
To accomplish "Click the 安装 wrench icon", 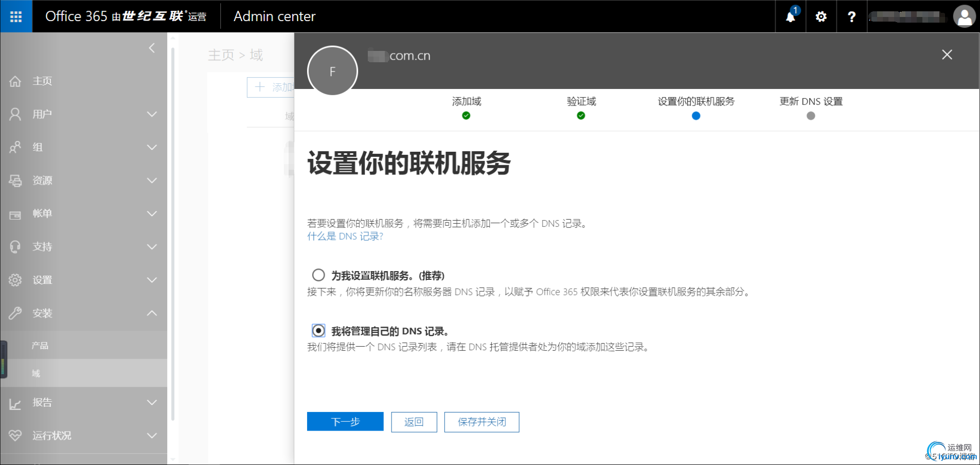I will tap(15, 313).
